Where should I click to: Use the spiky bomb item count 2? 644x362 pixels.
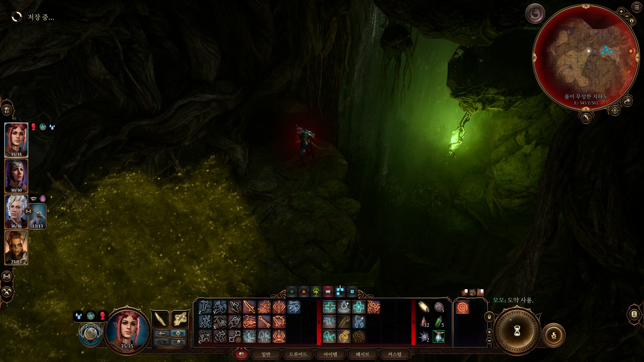pos(424,336)
